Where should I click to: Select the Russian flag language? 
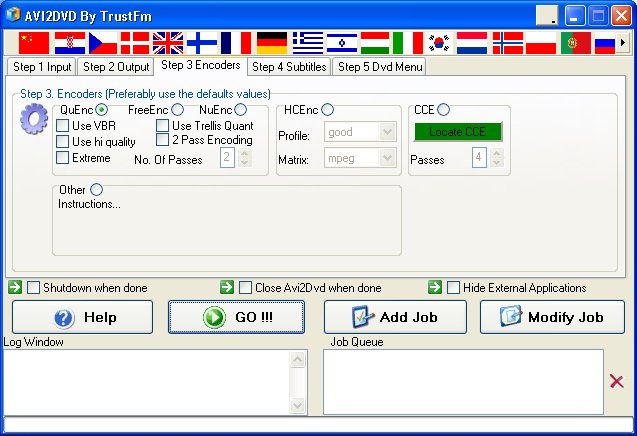point(605,43)
